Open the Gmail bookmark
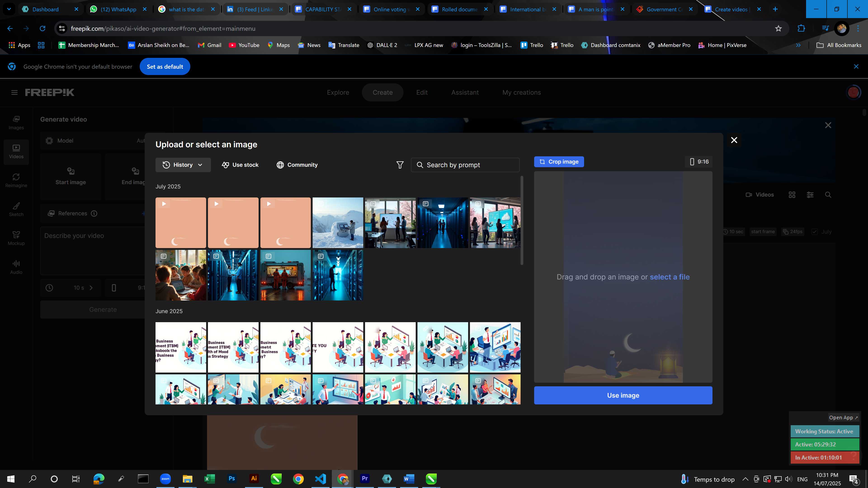 click(209, 45)
